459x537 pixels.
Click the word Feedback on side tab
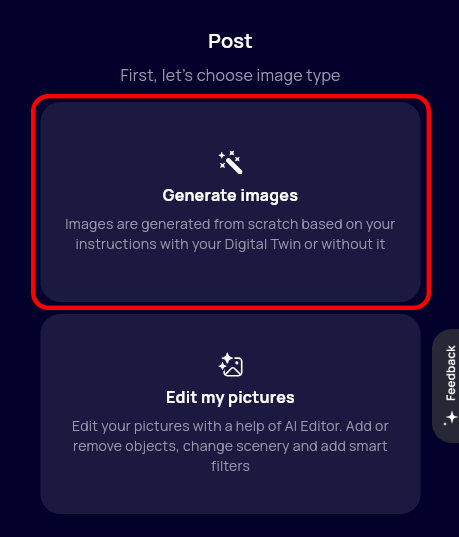451,373
